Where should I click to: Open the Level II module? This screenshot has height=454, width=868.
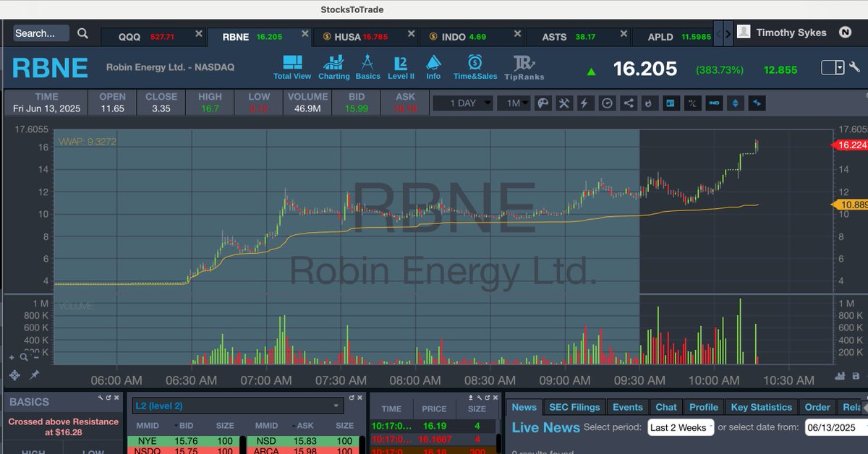pos(401,67)
